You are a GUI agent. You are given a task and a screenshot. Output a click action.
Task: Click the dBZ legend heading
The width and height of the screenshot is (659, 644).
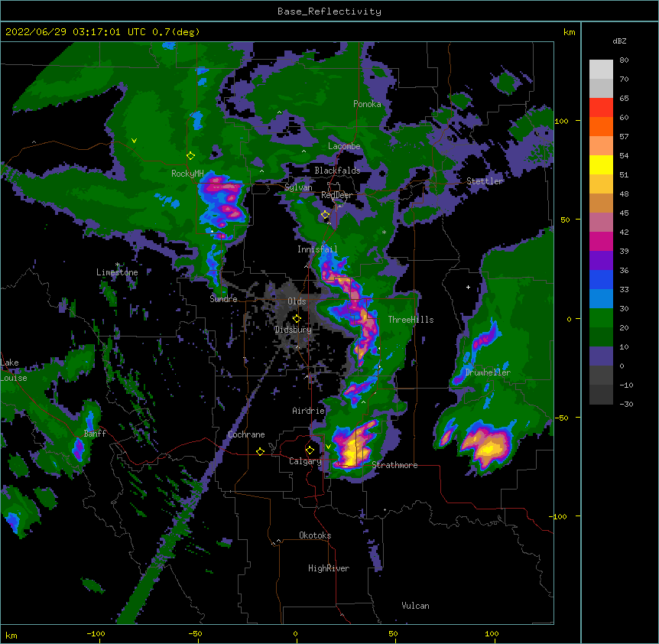(619, 41)
